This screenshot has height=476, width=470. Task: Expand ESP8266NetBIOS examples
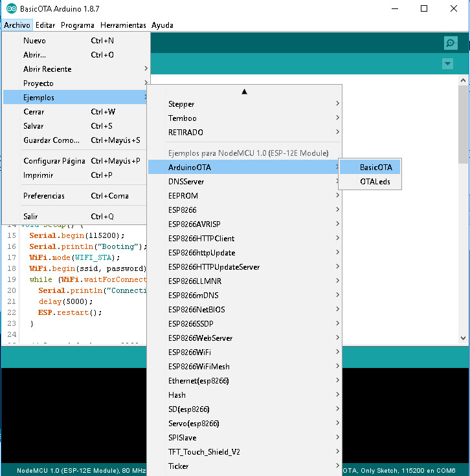pyautogui.click(x=244, y=310)
